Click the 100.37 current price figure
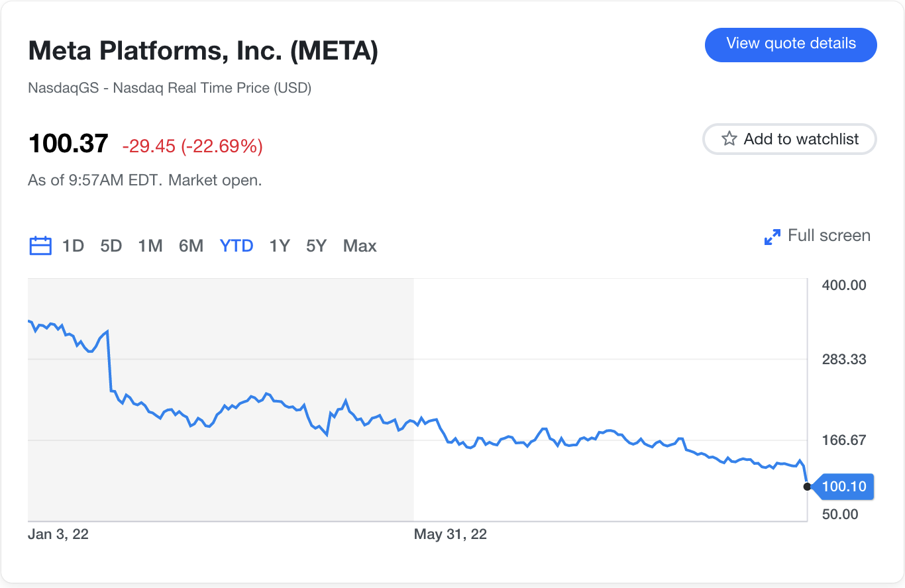 pos(68,144)
